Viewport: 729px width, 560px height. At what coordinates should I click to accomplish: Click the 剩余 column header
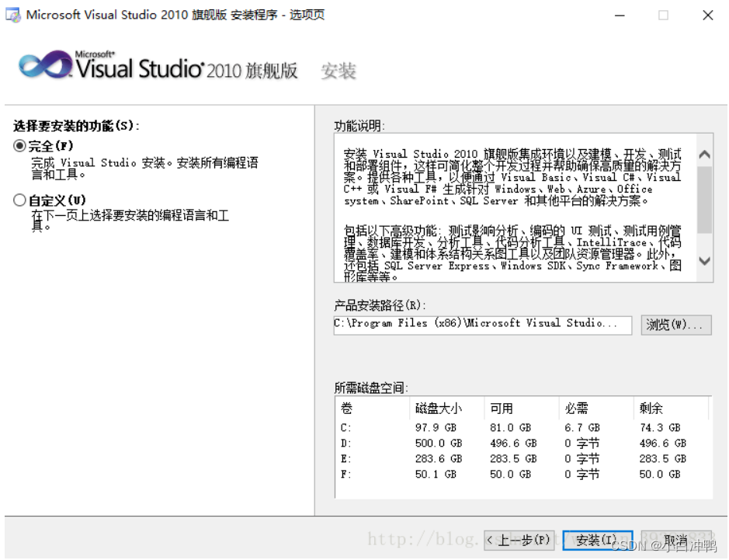click(x=651, y=409)
